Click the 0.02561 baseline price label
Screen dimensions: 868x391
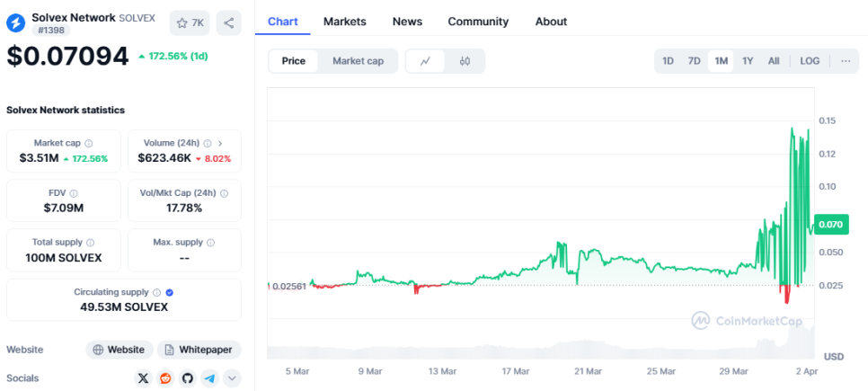click(289, 287)
